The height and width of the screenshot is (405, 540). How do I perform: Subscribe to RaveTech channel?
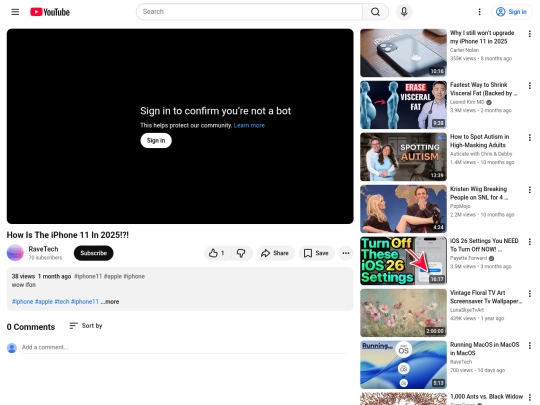click(94, 253)
